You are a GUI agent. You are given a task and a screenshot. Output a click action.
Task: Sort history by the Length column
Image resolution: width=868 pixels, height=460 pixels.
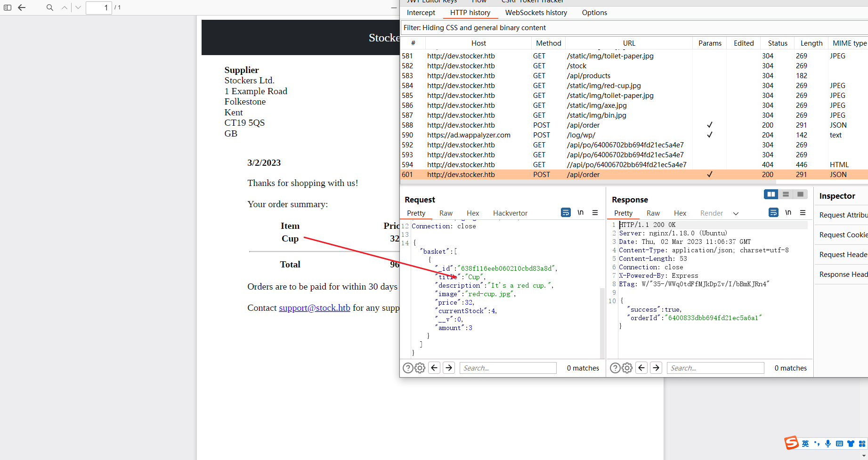[x=811, y=43]
